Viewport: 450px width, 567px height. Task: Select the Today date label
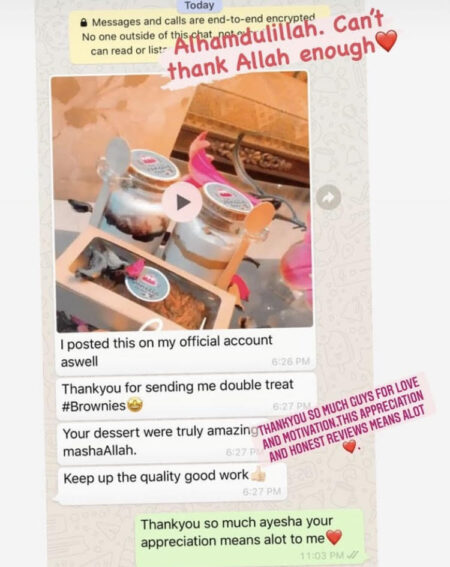click(x=199, y=5)
